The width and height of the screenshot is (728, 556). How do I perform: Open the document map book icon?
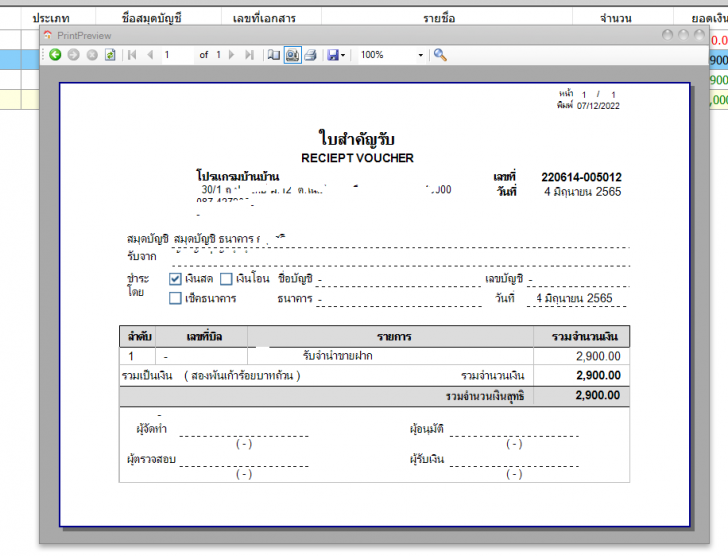coord(274,55)
